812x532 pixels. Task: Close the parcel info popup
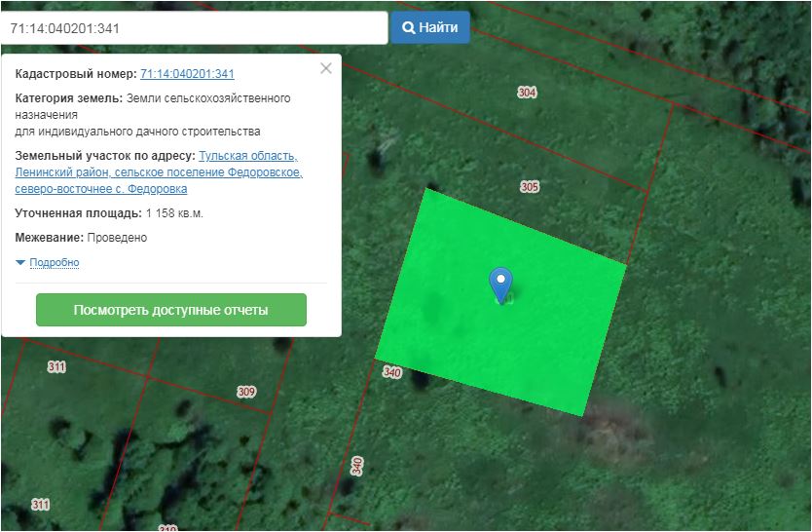pyautogui.click(x=326, y=68)
